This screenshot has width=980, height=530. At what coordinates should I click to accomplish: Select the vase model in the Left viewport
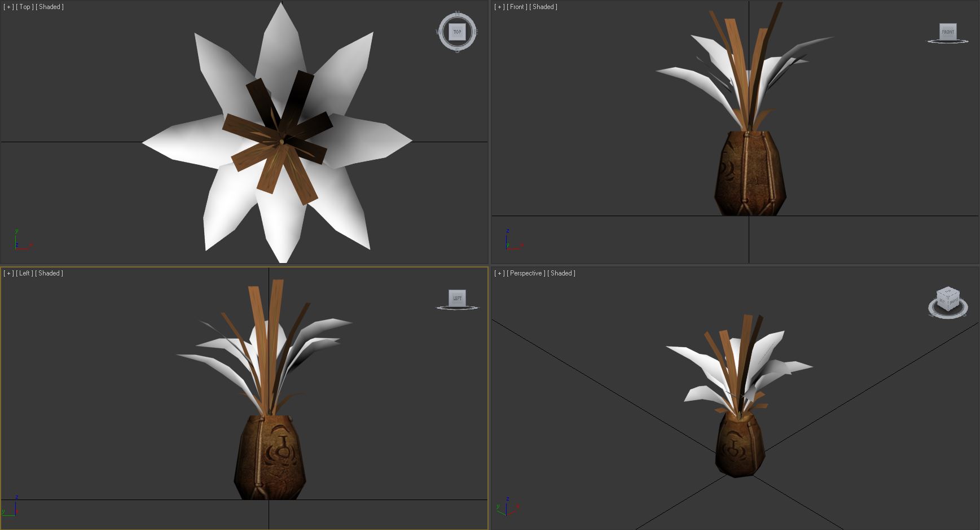click(271, 458)
